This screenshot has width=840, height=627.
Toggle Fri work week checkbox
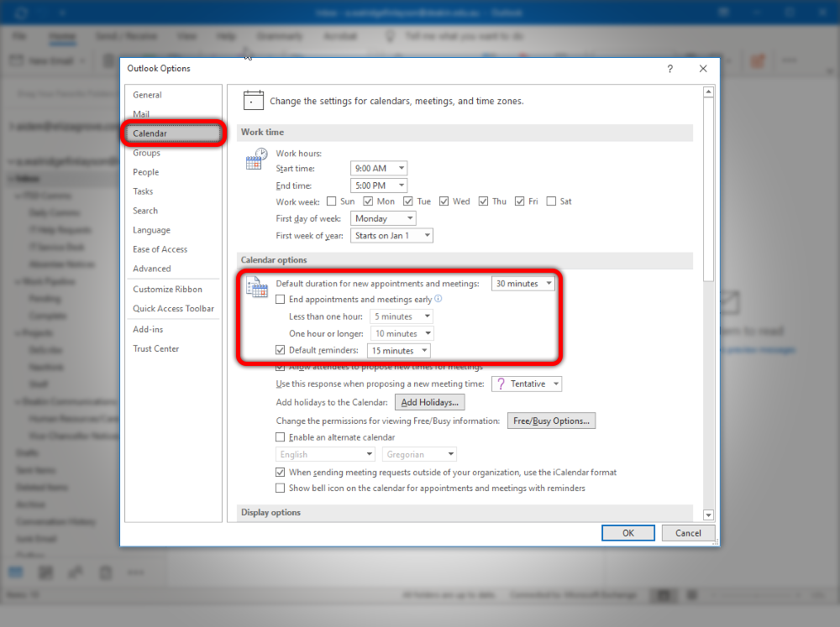520,201
